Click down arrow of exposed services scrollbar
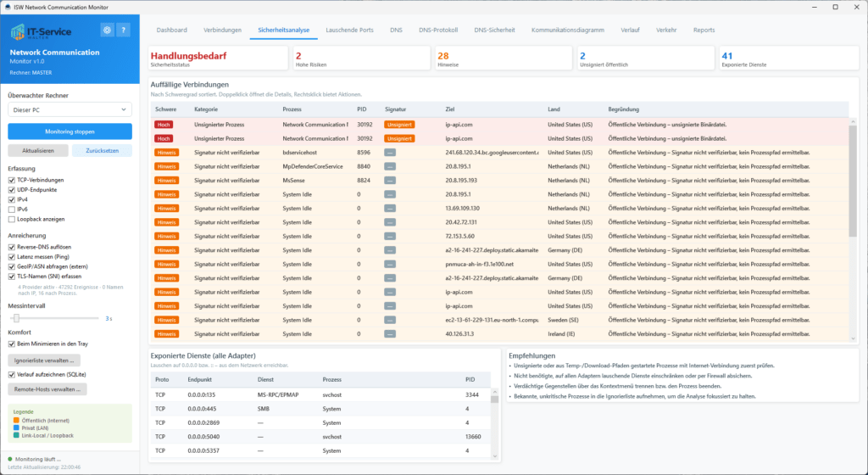The width and height of the screenshot is (868, 475). pyautogui.click(x=494, y=456)
